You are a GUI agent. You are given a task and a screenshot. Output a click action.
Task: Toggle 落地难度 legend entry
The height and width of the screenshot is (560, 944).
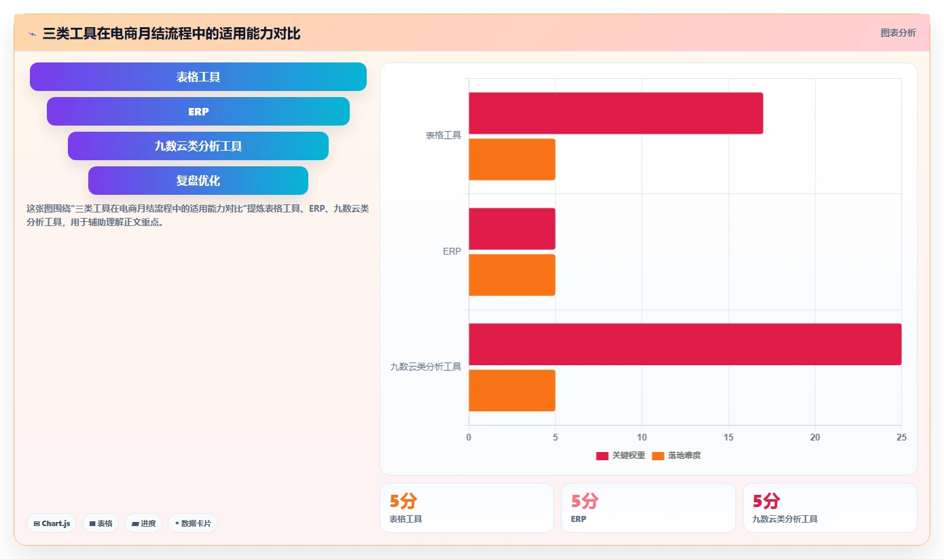click(676, 455)
